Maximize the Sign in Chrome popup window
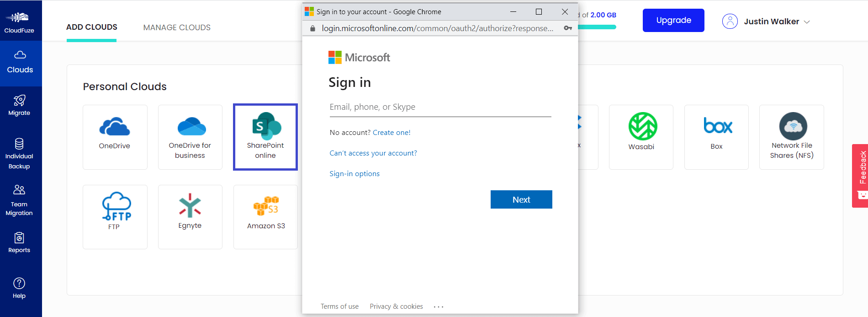 (539, 12)
